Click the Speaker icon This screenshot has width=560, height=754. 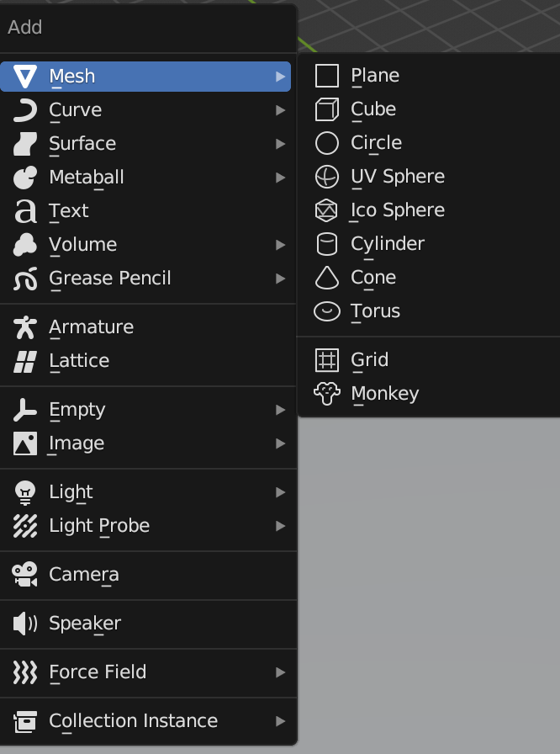coord(25,624)
